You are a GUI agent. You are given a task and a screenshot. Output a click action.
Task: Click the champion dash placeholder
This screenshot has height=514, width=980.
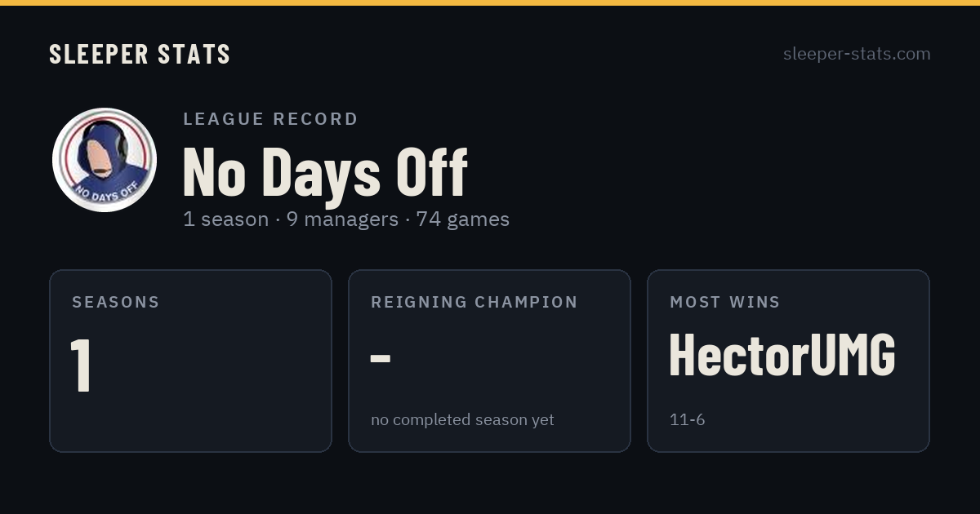(381, 357)
